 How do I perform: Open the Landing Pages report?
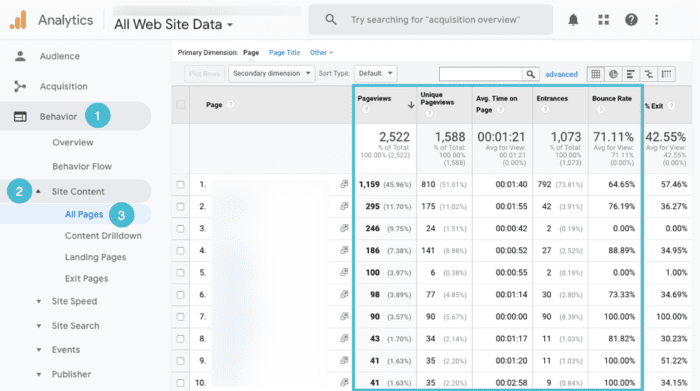[96, 257]
